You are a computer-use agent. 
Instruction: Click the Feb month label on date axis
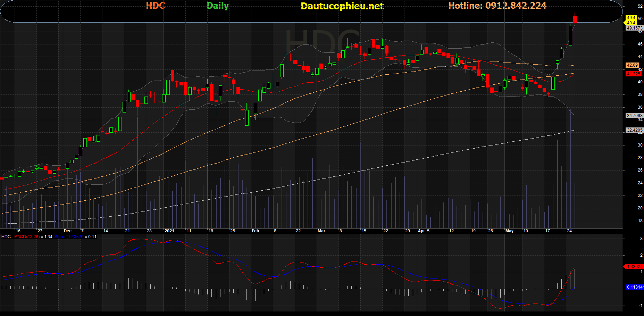point(256,231)
